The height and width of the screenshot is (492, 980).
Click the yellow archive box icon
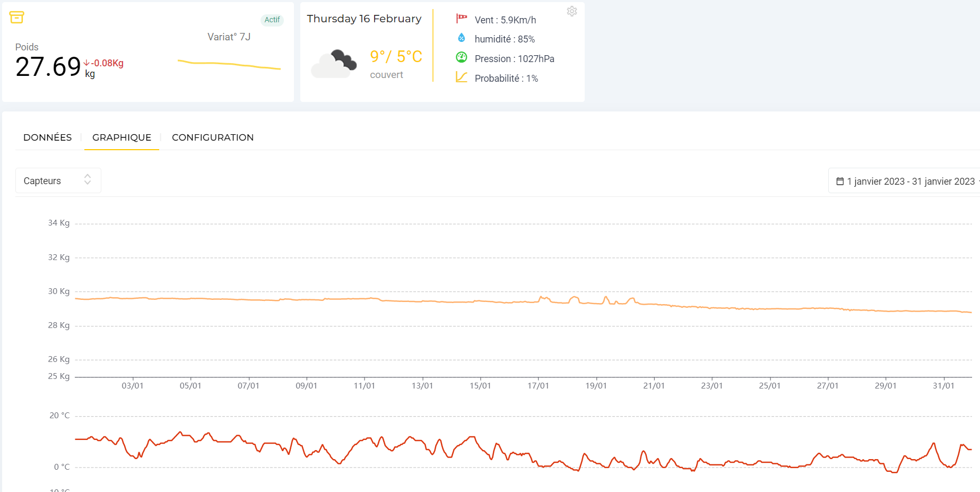(17, 18)
